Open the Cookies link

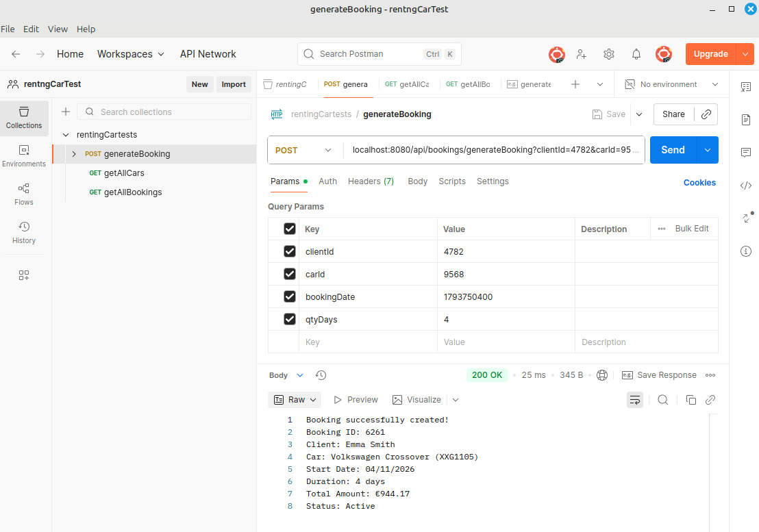699,183
